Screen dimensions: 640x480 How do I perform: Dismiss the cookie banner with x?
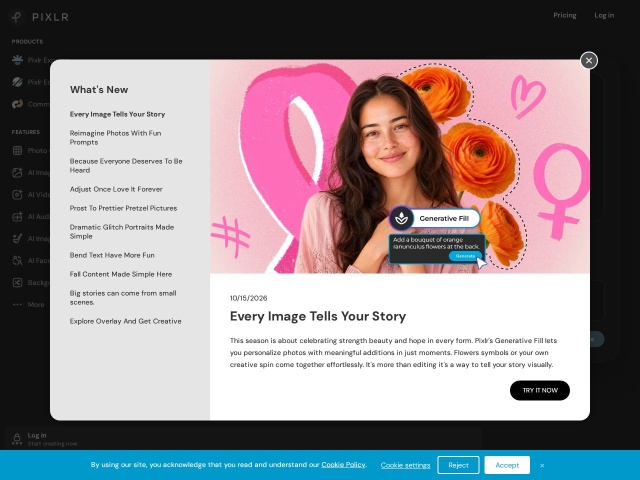tap(542, 465)
